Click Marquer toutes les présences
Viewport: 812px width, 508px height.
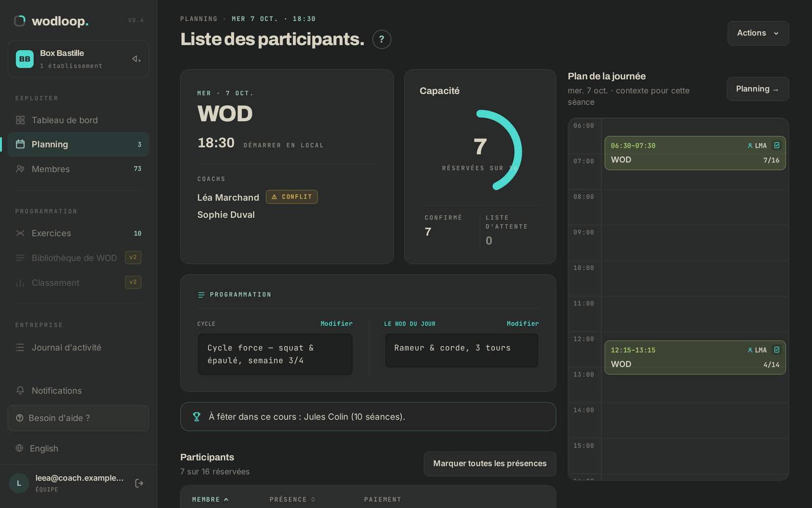490,464
